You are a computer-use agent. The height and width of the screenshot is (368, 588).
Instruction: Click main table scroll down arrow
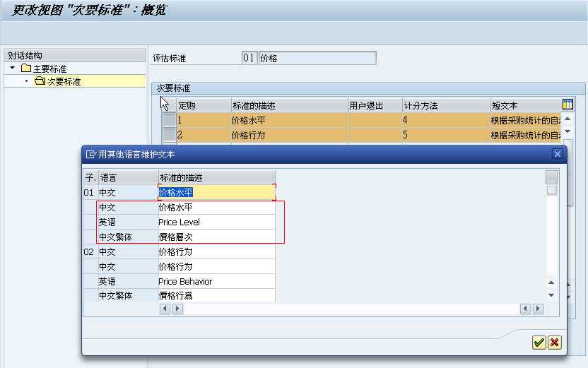tap(568, 131)
